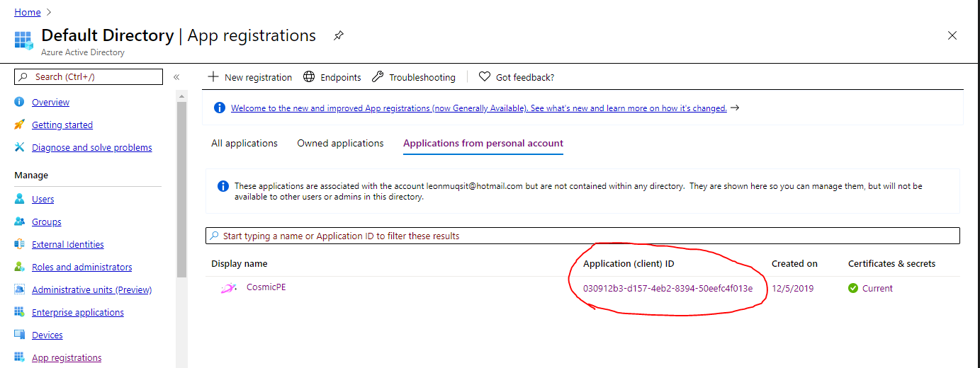Click the Current certificate status text
The width and height of the screenshot is (980, 368).
point(877,288)
